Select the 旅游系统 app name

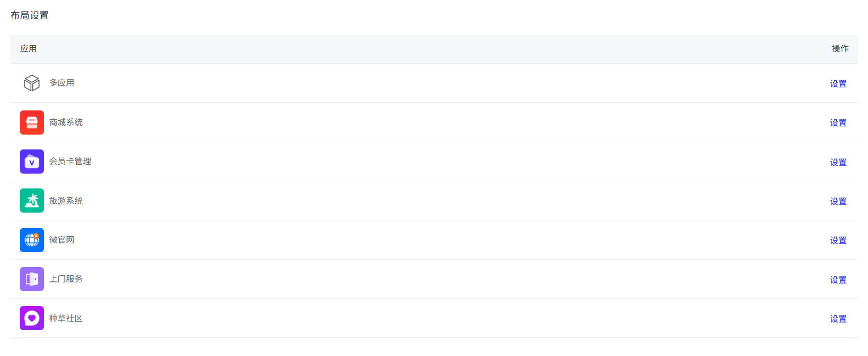pos(66,201)
